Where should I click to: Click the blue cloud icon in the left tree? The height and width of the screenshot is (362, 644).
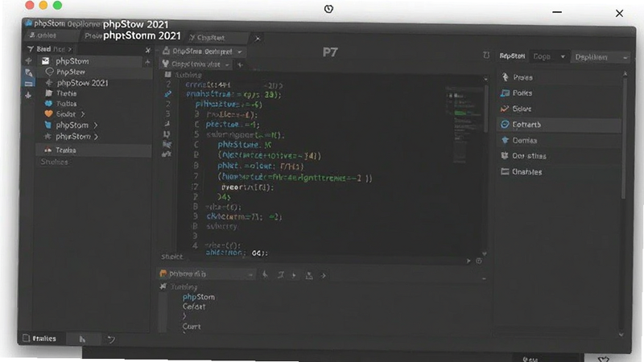48,104
